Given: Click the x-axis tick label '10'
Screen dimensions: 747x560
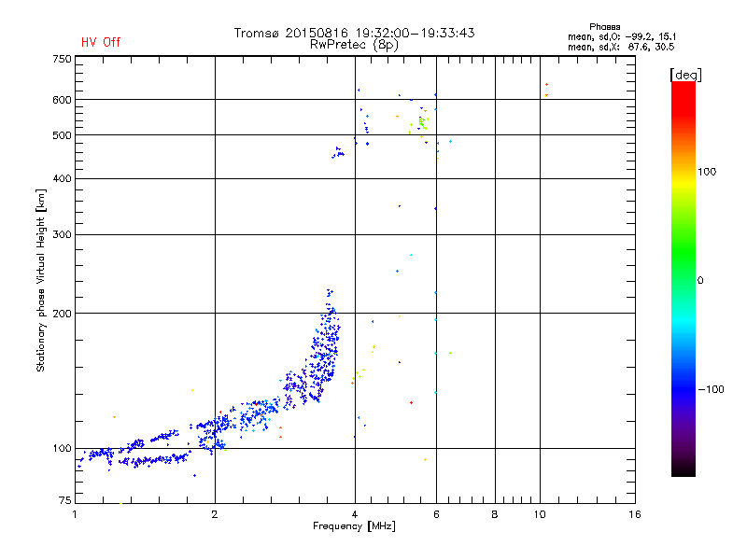Looking at the screenshot, I should (540, 514).
